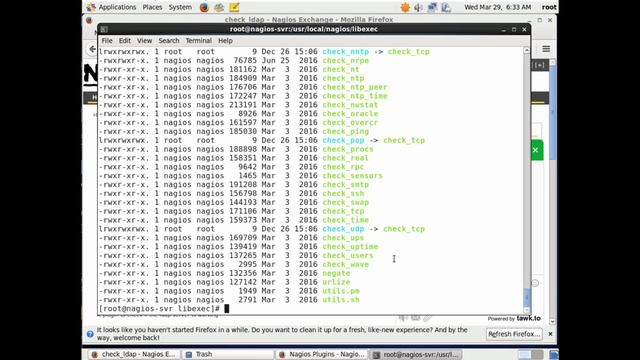
Task: Launch Firefox from the top panel icon
Action: 204,7
